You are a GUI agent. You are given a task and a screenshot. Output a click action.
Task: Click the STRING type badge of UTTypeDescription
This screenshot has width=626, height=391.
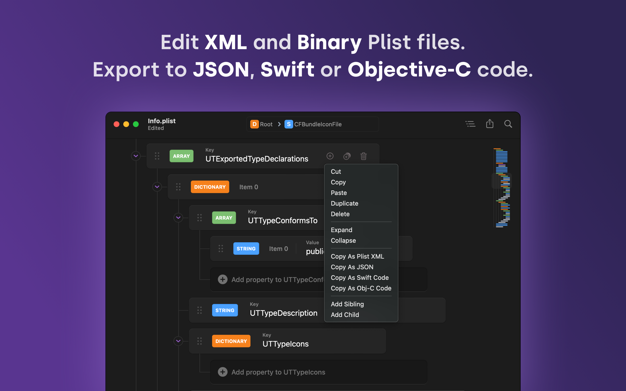[225, 310]
